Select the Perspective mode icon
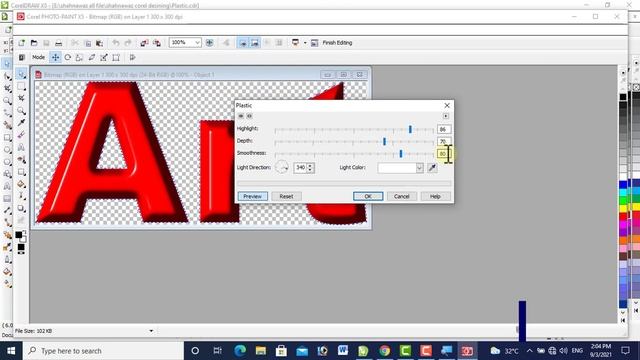 [x=116, y=58]
